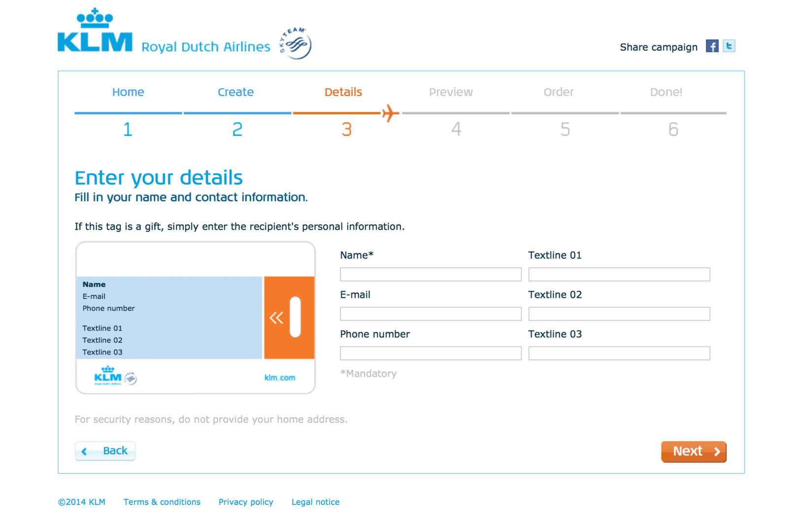The image size is (802, 532).
Task: Go to the Create step tab
Action: 235,92
